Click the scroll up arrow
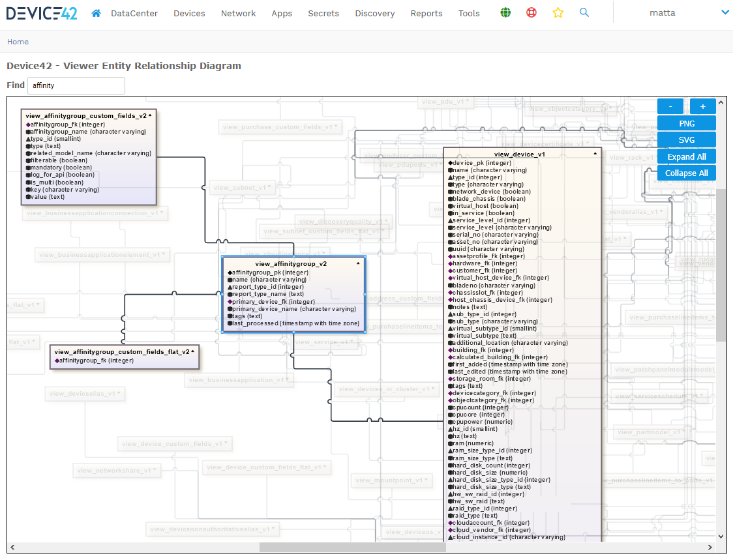Image resolution: width=733 pixels, height=560 pixels. 721,102
